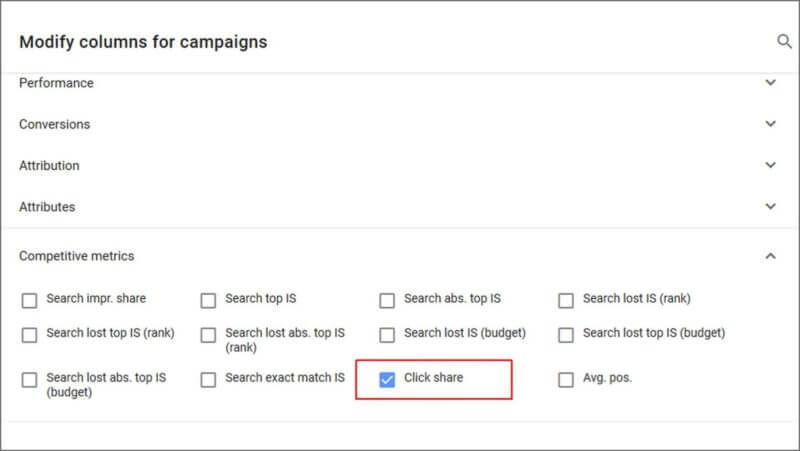Expand the Conversions section chevron
The height and width of the screenshot is (451, 800).
pyautogui.click(x=770, y=124)
